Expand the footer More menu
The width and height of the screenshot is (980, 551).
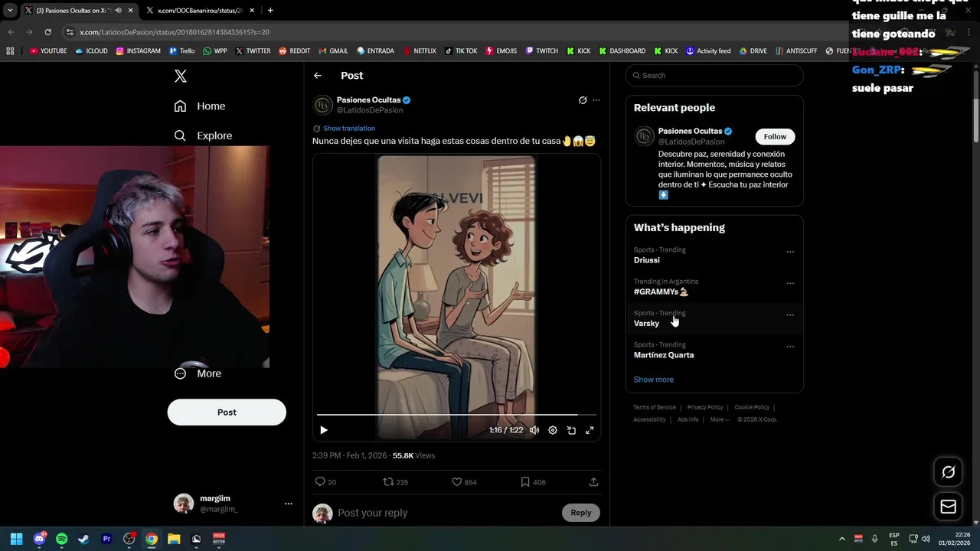(x=720, y=419)
